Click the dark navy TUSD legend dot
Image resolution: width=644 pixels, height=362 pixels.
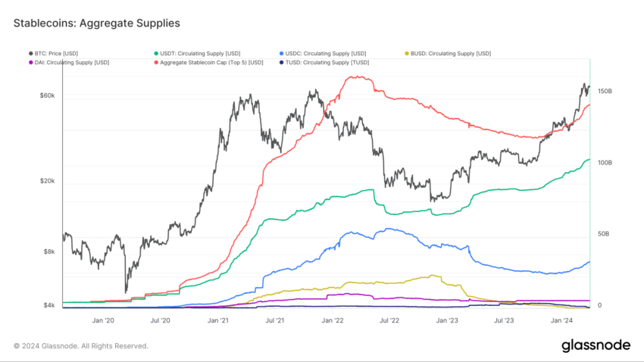pyautogui.click(x=283, y=62)
